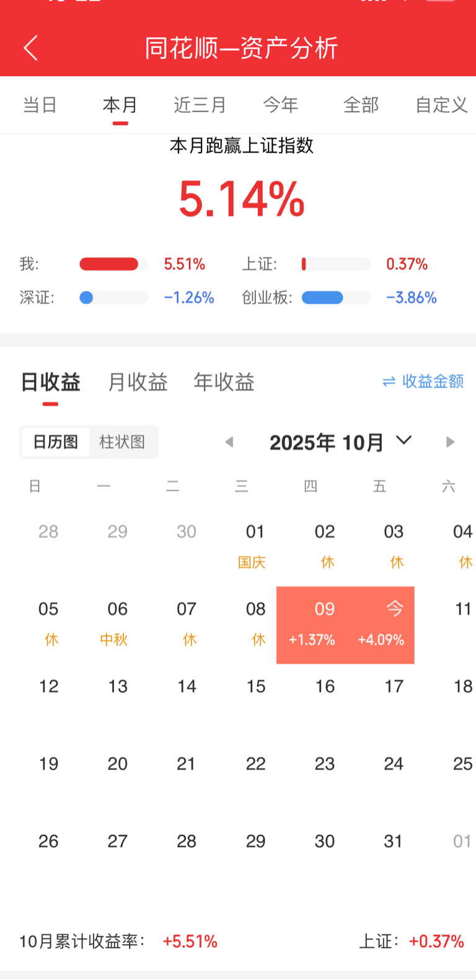Viewport: 476px width, 980px height.
Task: Select today's cell showing +4.09%
Action: [382, 625]
